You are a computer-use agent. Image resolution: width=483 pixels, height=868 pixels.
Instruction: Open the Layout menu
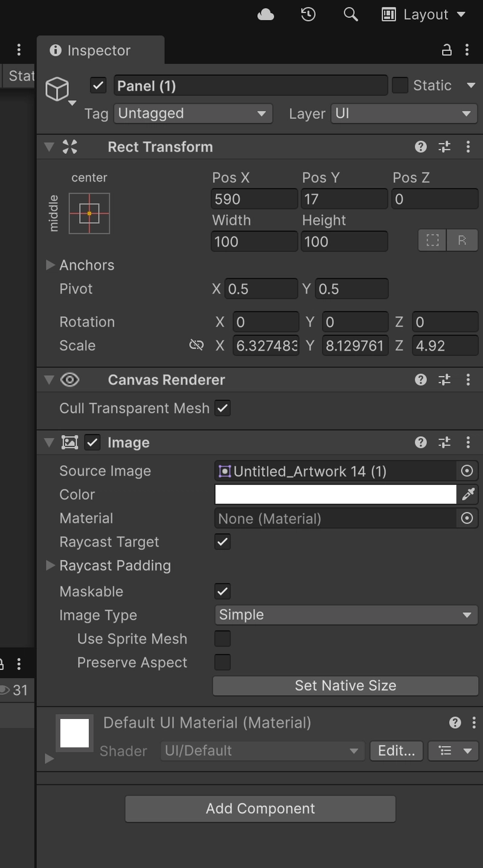(424, 14)
